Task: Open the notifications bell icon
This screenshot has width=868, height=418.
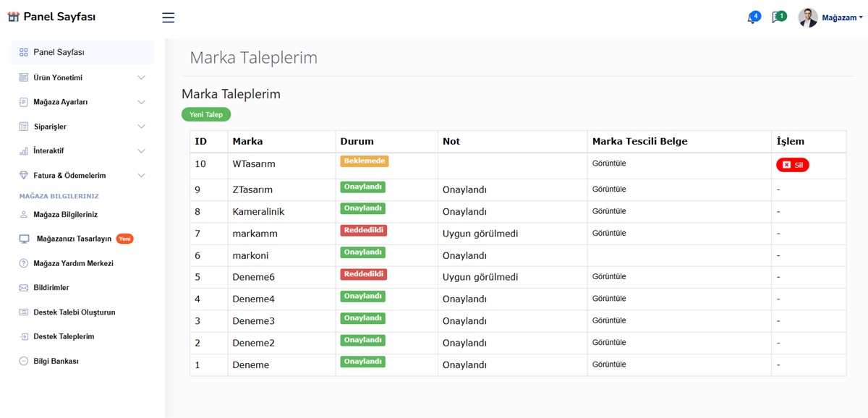Action: (x=752, y=18)
